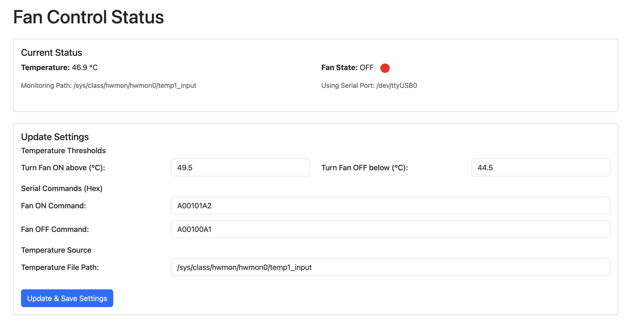Click the Update Settings heading
Image resolution: width=644 pixels, height=326 pixels.
coord(55,137)
